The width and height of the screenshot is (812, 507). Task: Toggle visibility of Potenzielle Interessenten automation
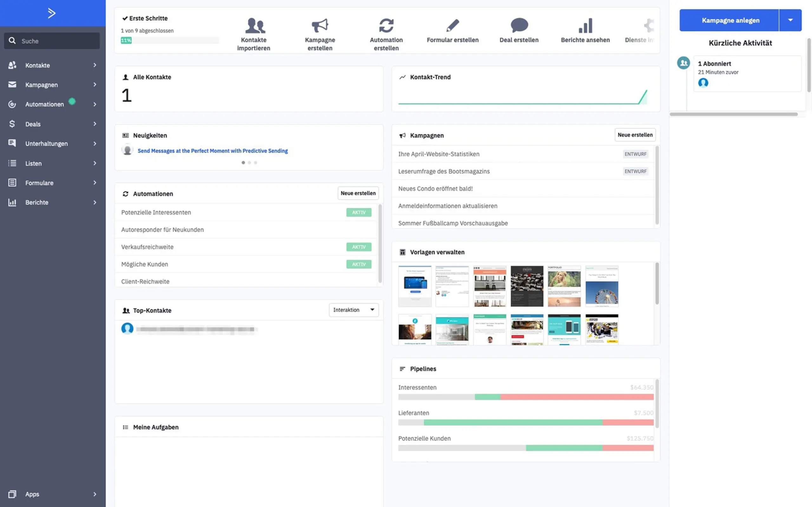coord(358,212)
